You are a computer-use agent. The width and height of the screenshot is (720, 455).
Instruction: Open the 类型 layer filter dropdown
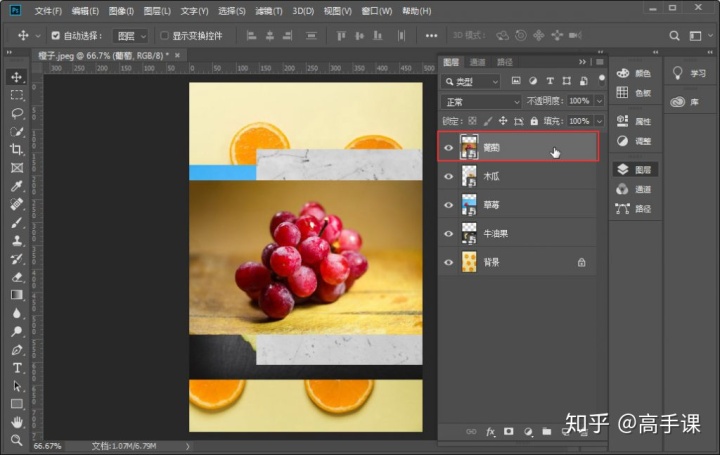(x=470, y=82)
